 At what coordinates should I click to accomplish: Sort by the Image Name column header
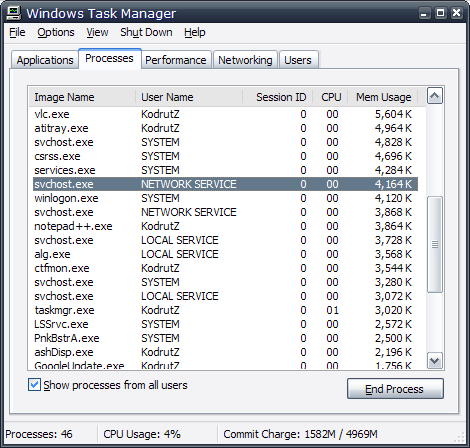click(x=82, y=97)
